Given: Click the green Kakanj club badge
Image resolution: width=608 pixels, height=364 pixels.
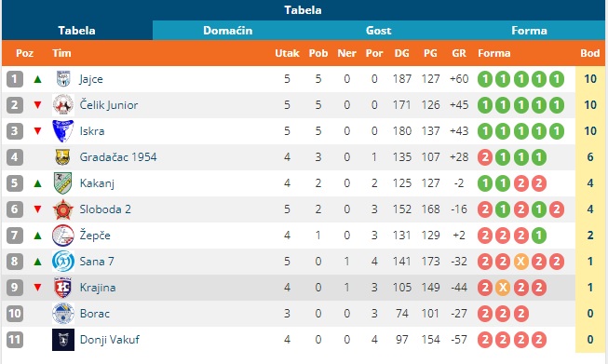Looking at the screenshot, I should 62,183.
